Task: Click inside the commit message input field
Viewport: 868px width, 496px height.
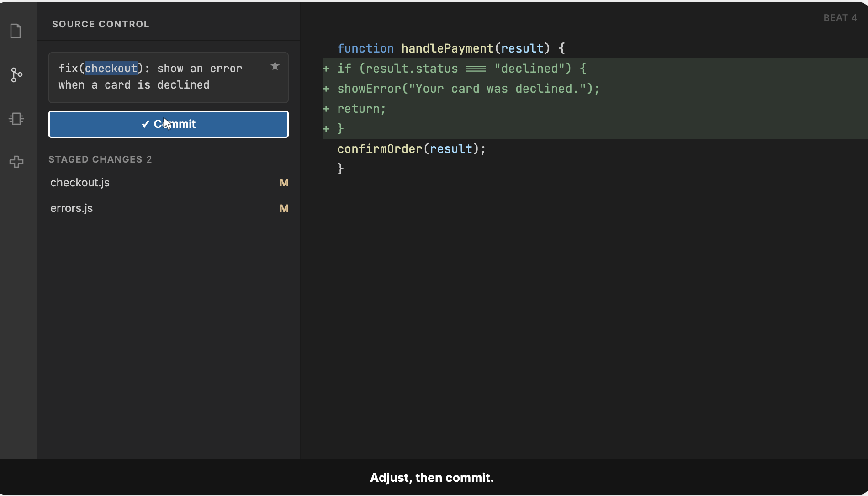Action: [169, 78]
